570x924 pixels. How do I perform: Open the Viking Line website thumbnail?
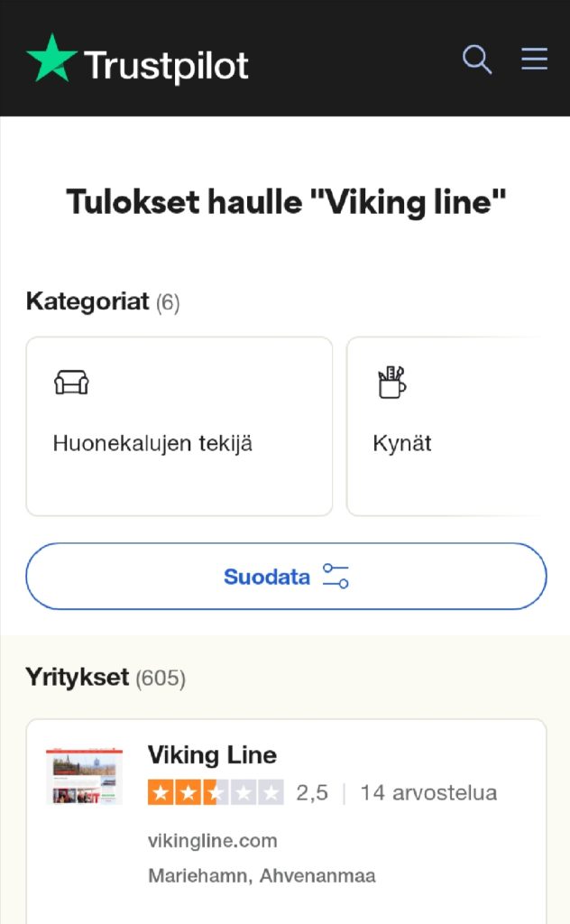(85, 776)
